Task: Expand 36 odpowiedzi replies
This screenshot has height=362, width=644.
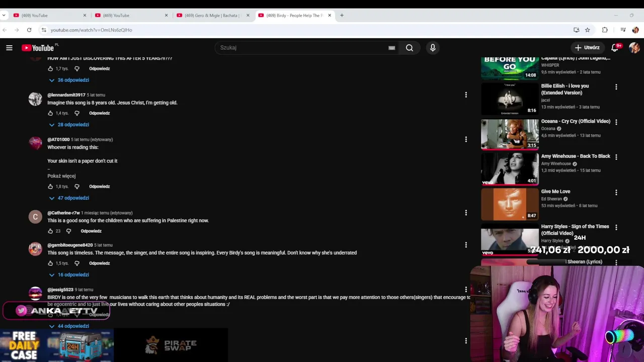Action: [x=69, y=80]
